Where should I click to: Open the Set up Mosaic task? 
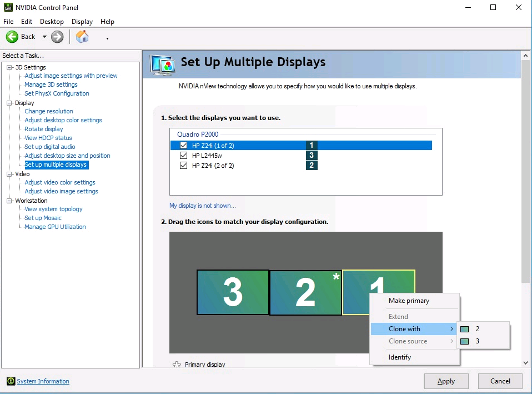pyautogui.click(x=43, y=218)
